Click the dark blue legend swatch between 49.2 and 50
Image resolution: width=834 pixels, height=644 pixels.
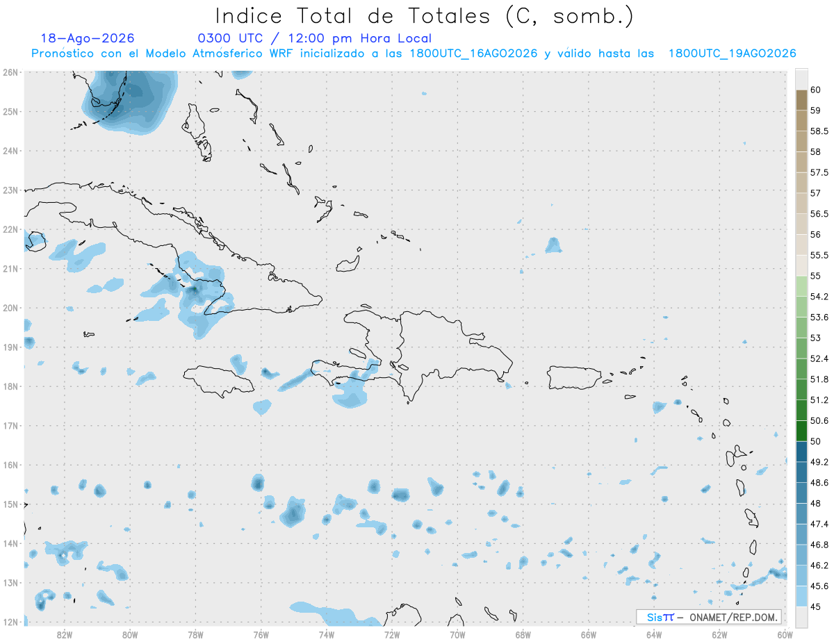click(x=801, y=452)
